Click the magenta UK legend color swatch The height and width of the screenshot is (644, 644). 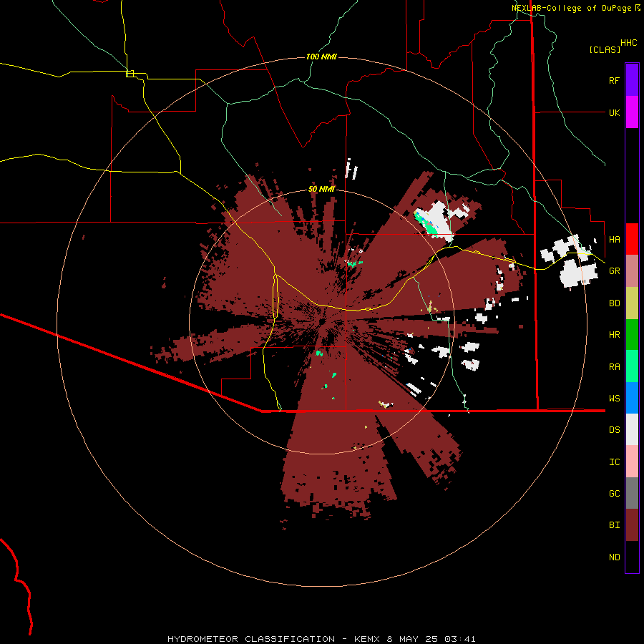[632, 112]
